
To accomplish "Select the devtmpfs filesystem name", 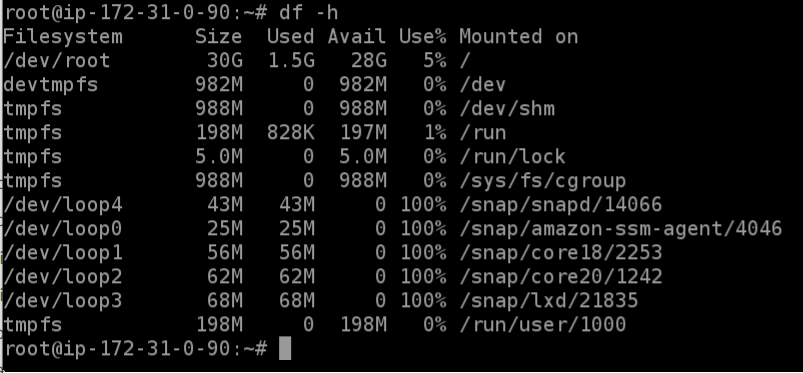I will coord(51,85).
